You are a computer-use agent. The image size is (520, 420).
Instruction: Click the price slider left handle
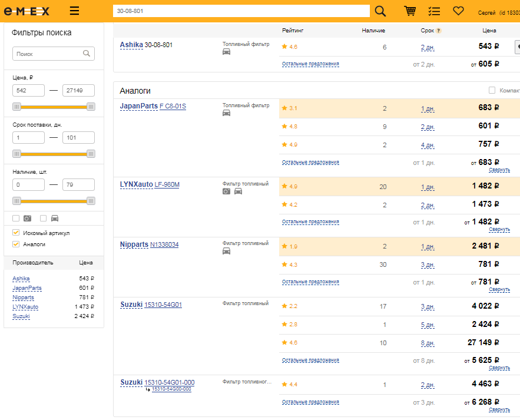pos(16,107)
